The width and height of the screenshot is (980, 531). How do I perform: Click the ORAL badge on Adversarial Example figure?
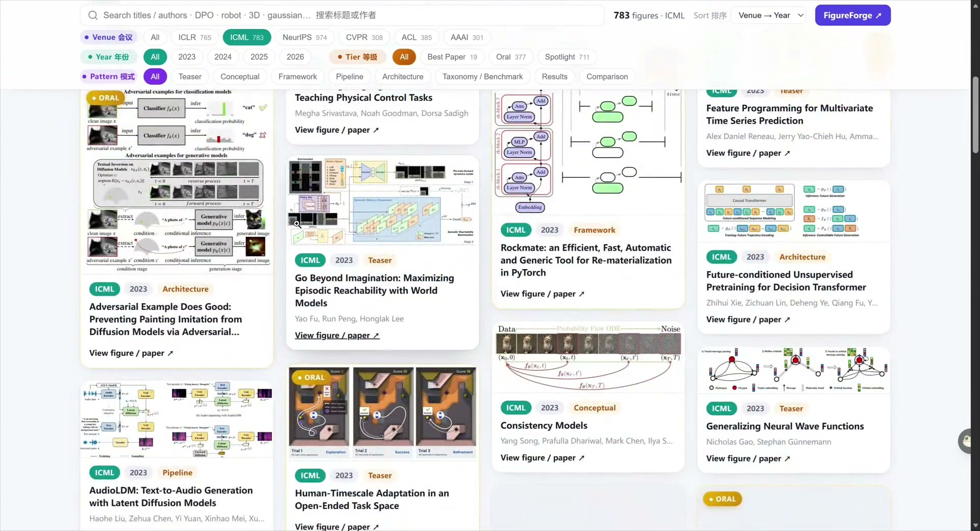point(106,98)
